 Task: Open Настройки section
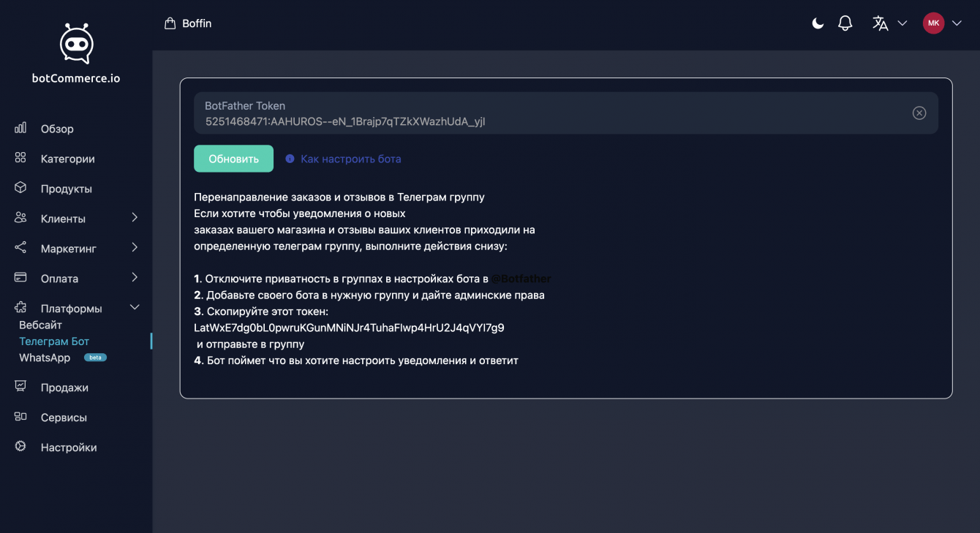point(69,447)
